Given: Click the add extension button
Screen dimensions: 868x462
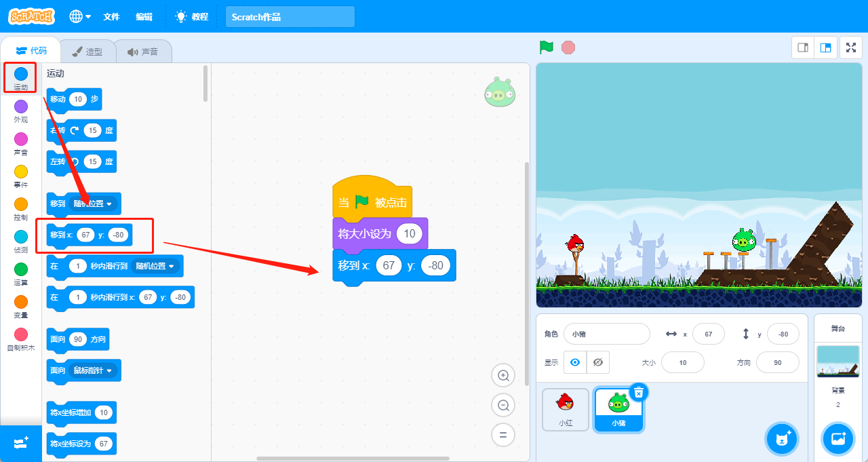Looking at the screenshot, I should tap(21, 443).
